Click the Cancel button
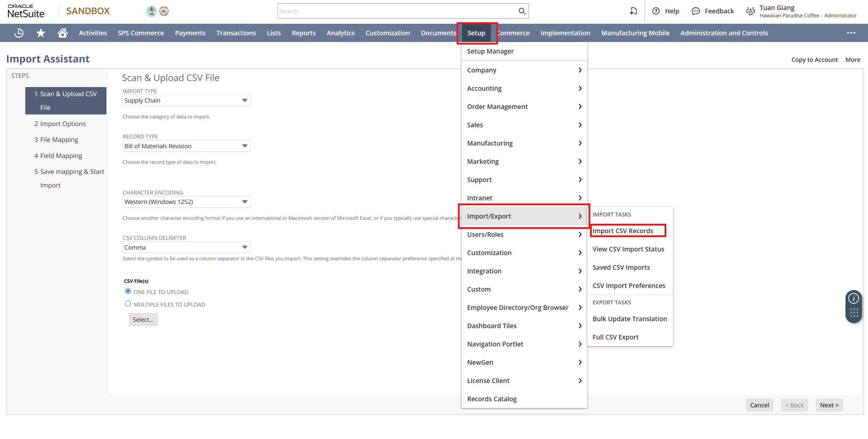 click(759, 405)
